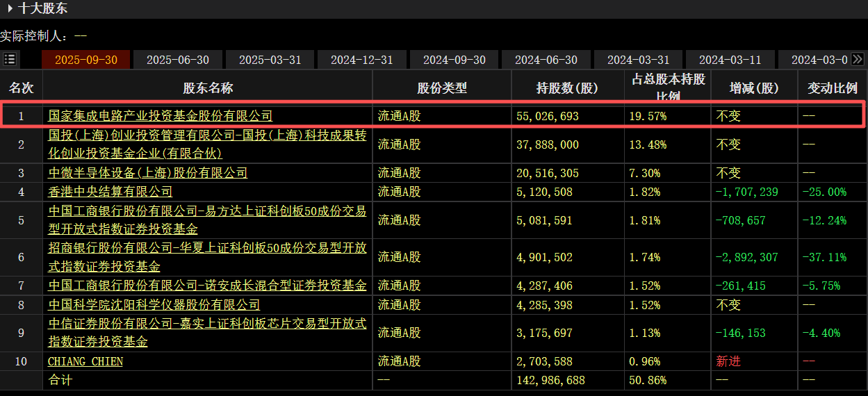868x396 pixels.
Task: Select the total shares 142,986,688
Action: (551, 381)
